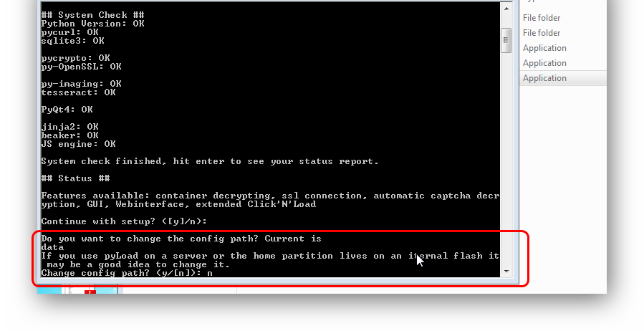Select the first File folder row
Screen dimensions: 644x331
(x=564, y=18)
